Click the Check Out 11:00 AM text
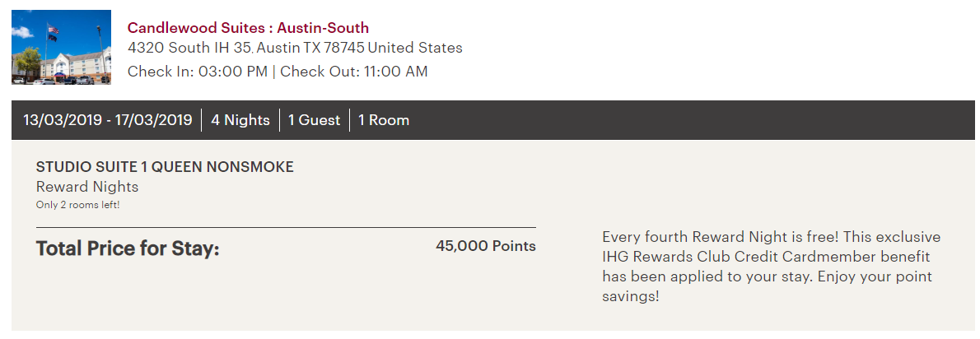The height and width of the screenshot is (339, 980). tap(354, 72)
